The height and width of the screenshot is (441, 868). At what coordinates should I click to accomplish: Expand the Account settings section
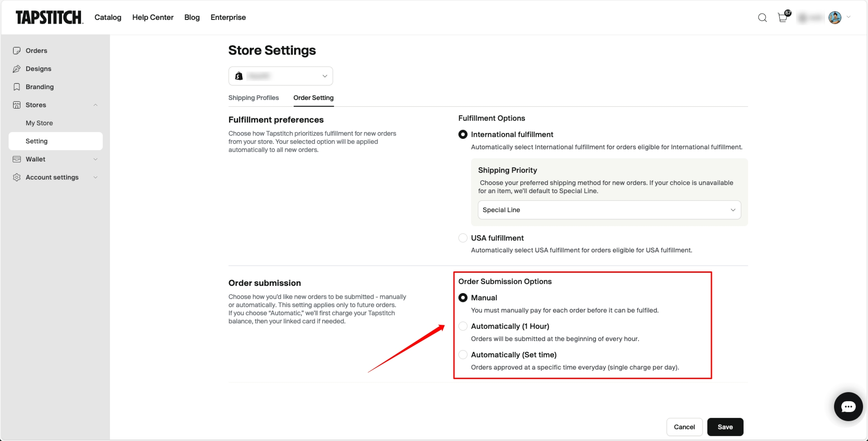[55, 177]
